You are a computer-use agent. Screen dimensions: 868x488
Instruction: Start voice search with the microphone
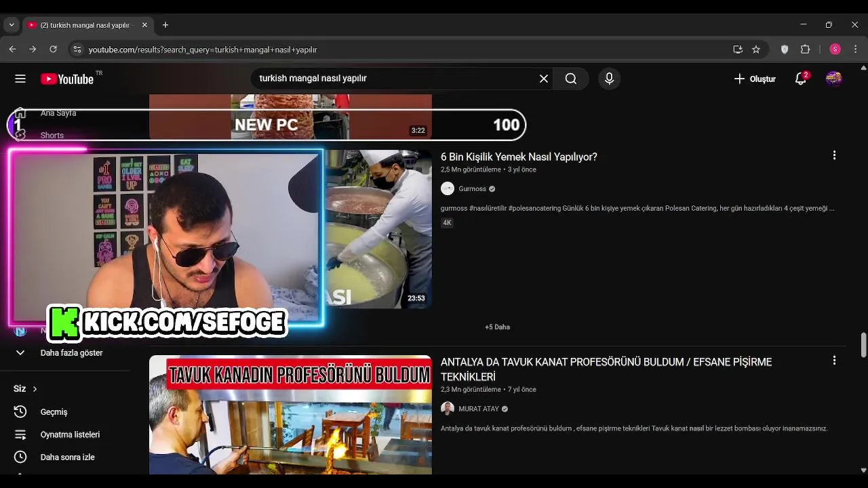pos(609,79)
